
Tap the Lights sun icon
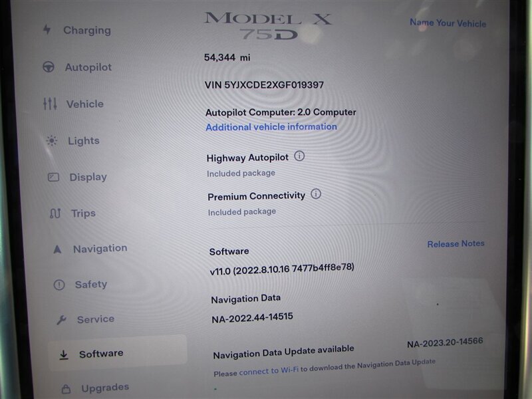point(52,140)
